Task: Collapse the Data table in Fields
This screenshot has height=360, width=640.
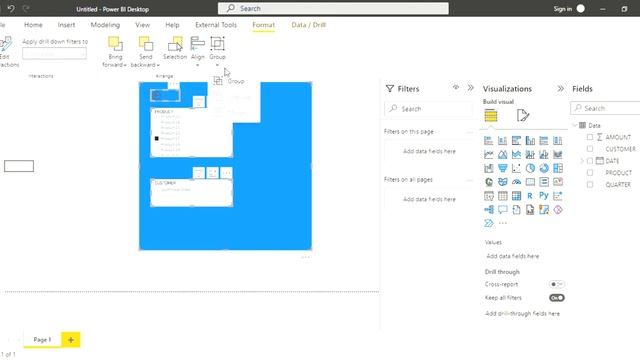Action: [575, 125]
